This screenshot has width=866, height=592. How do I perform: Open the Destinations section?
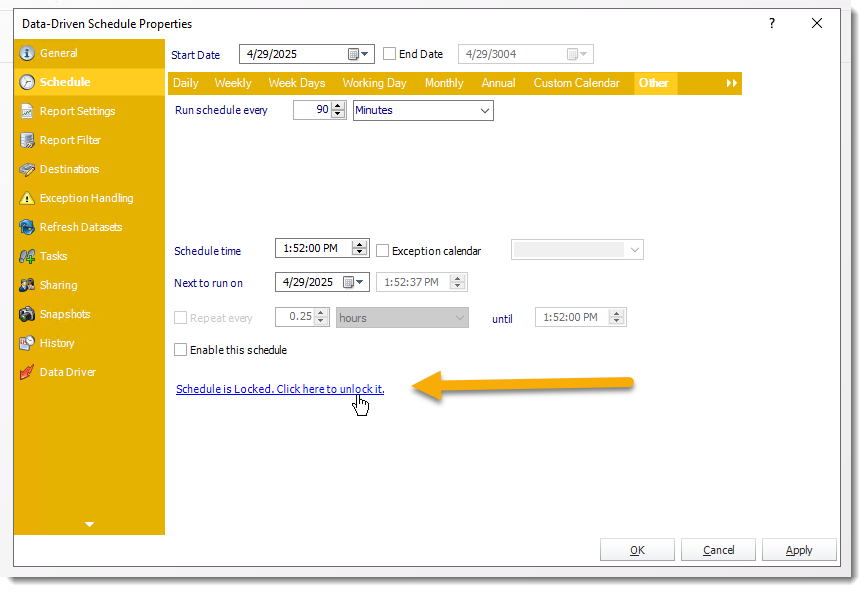(68, 169)
